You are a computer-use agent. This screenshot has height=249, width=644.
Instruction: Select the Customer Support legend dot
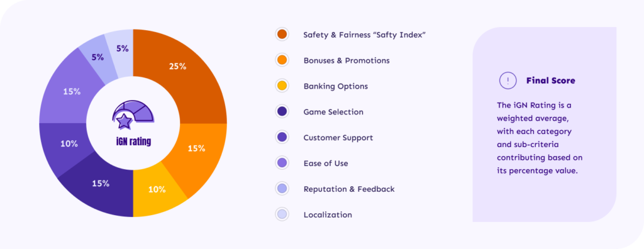282,137
